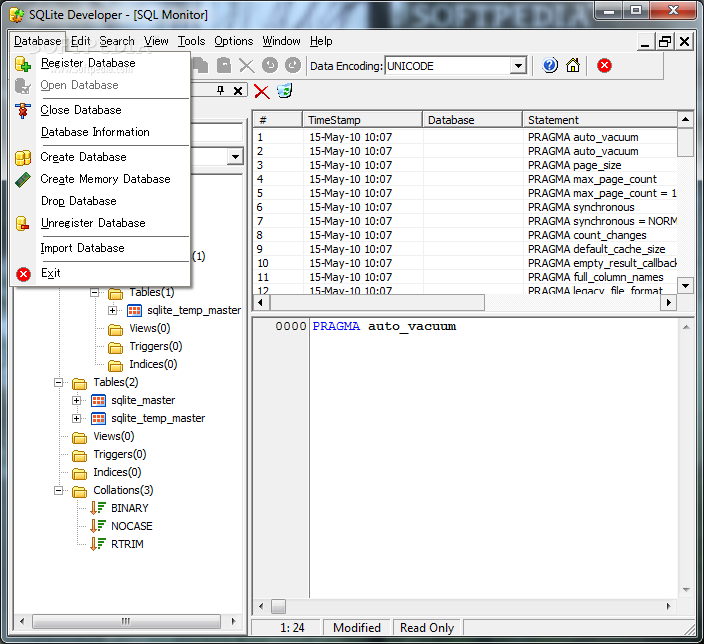Image resolution: width=704 pixels, height=644 pixels.
Task: Select row 11 PRAGMA full_column_names
Action: click(465, 277)
